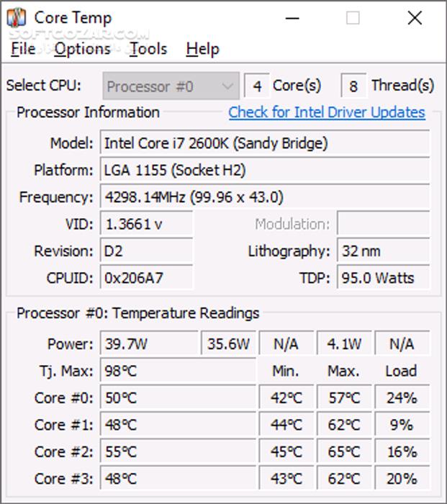Open the Options menu
This screenshot has height=504, width=447.
(x=82, y=49)
